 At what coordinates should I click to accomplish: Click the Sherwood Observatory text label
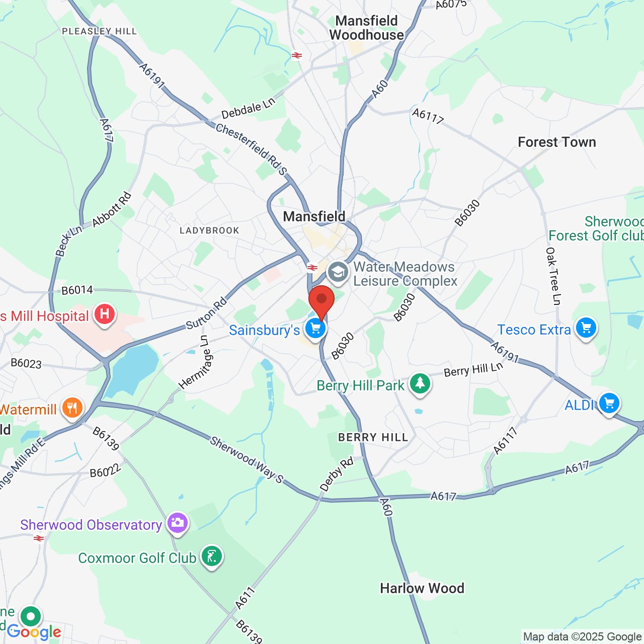point(91,525)
